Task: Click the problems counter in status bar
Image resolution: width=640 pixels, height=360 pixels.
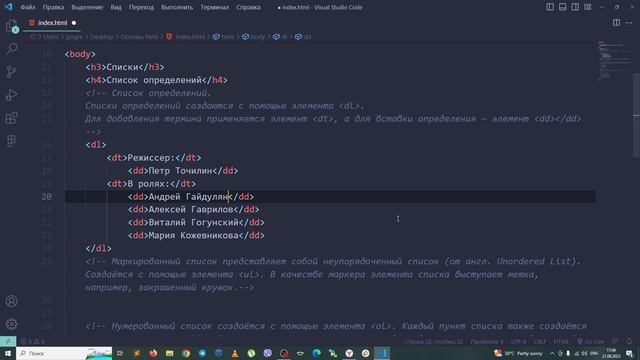Action: [33, 341]
